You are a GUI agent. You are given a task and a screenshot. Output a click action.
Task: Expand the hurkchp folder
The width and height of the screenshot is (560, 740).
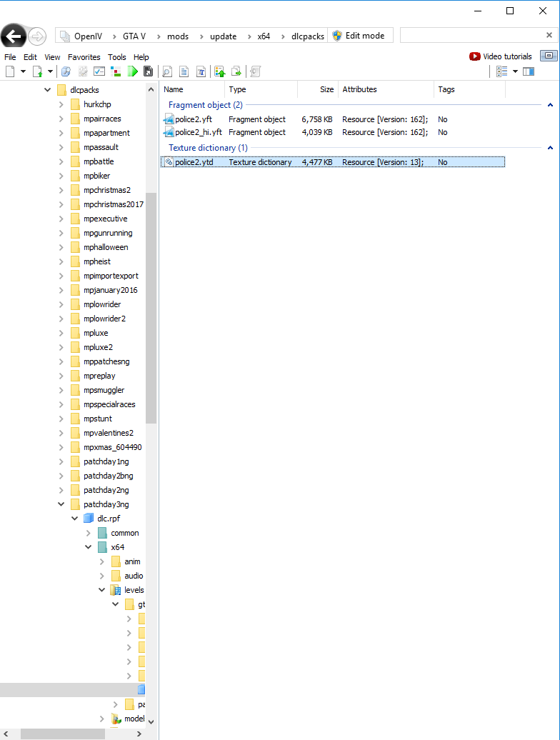(x=61, y=104)
